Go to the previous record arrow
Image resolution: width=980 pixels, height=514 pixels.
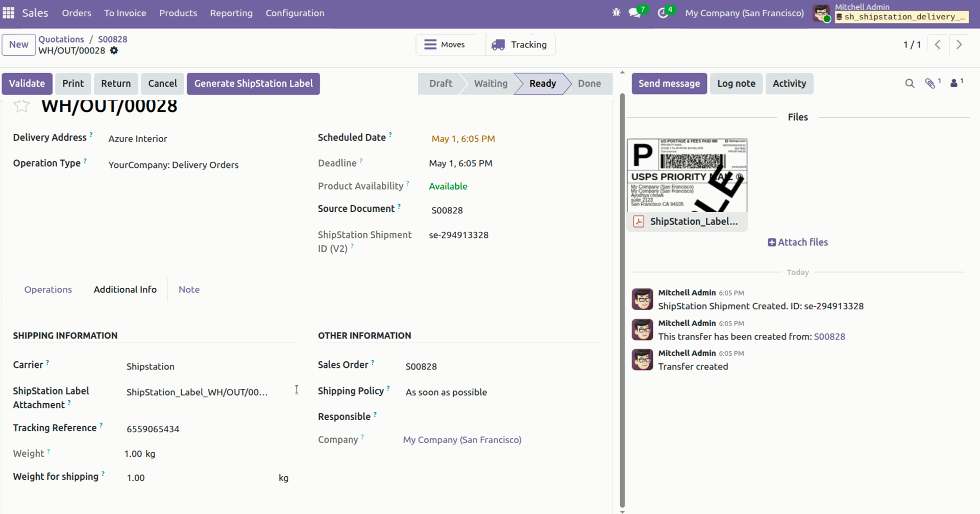click(938, 44)
